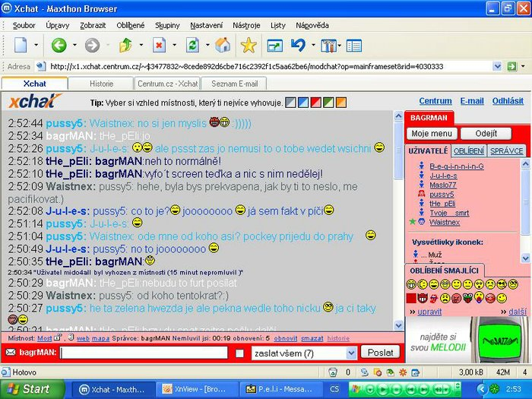
Task: Click the green arrow tray icon in status bar
Action: (390, 372)
